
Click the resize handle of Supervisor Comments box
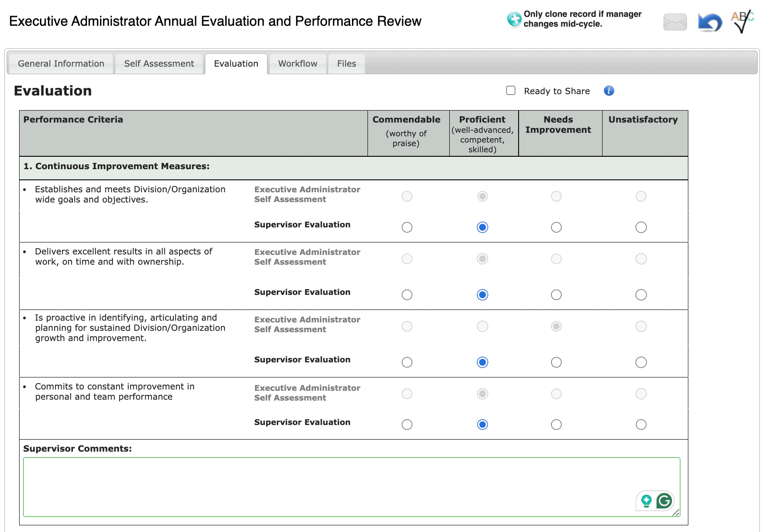pos(676,512)
